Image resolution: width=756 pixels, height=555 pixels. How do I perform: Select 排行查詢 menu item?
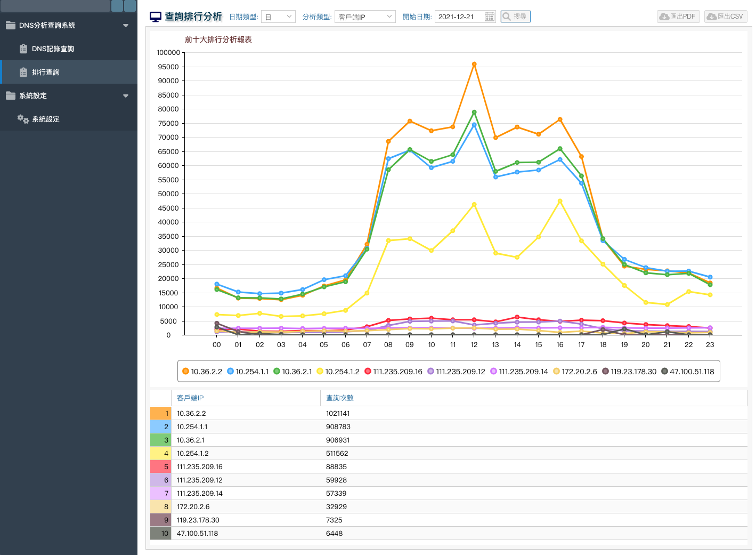coord(69,72)
